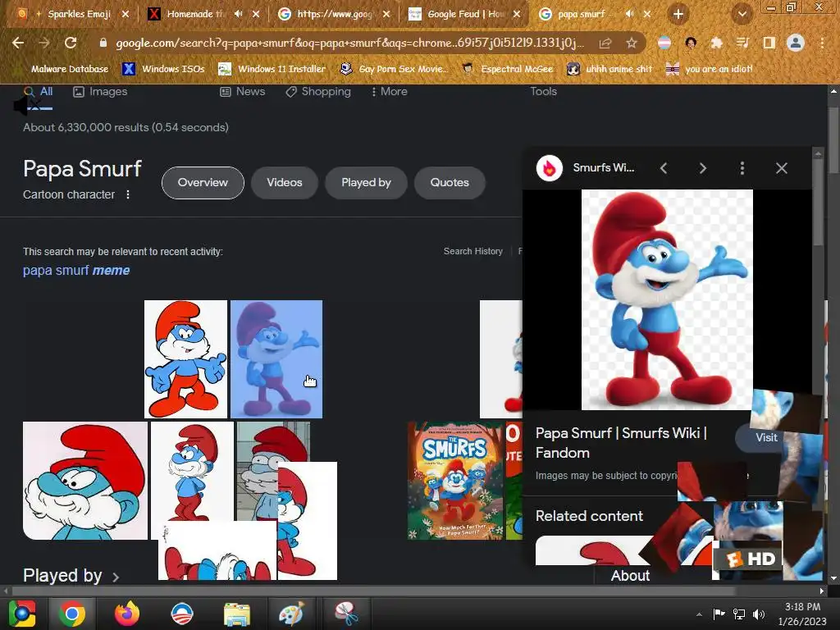Open File Explorer from the taskbar
This screenshot has width=840, height=630.
coord(237,614)
